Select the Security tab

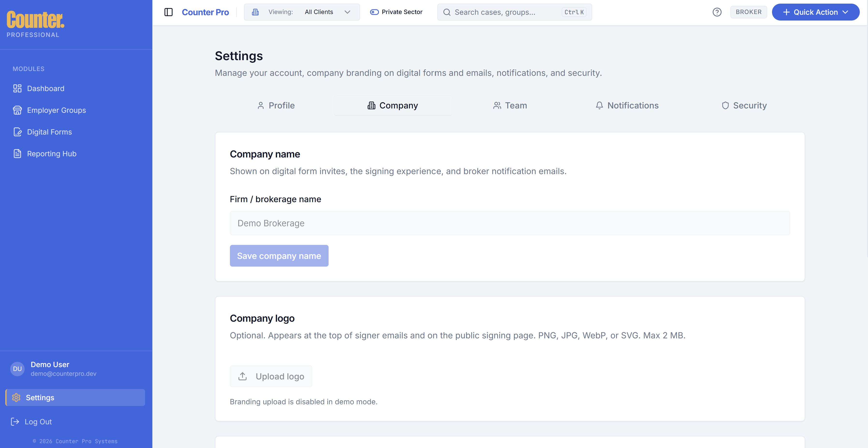(x=744, y=106)
